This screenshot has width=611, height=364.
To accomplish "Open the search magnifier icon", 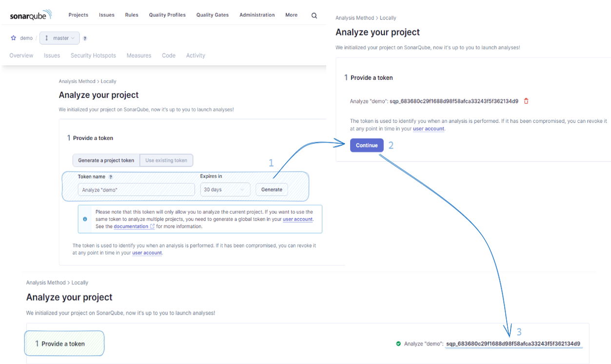I will 314,16.
